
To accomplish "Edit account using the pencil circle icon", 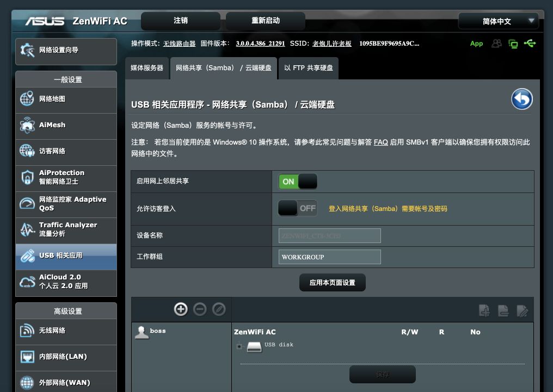I will 219,309.
